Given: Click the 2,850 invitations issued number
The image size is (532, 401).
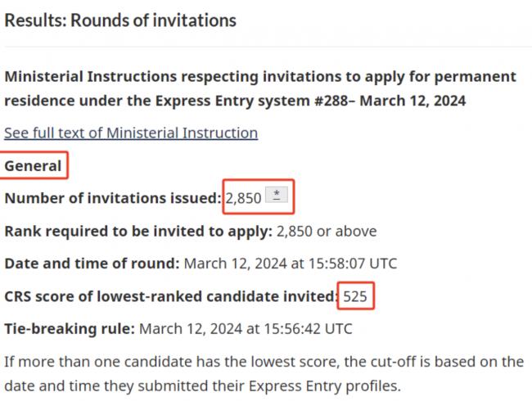Looking at the screenshot, I should click(x=243, y=198).
